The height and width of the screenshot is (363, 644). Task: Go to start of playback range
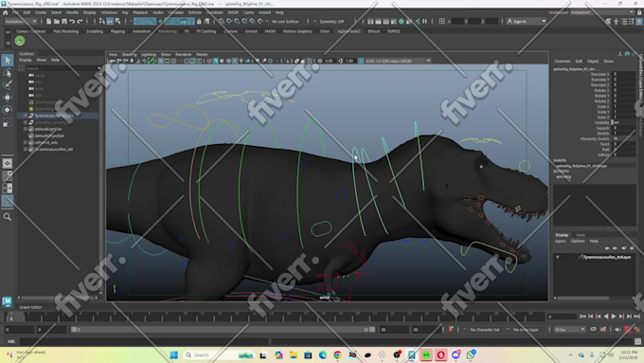click(582, 317)
